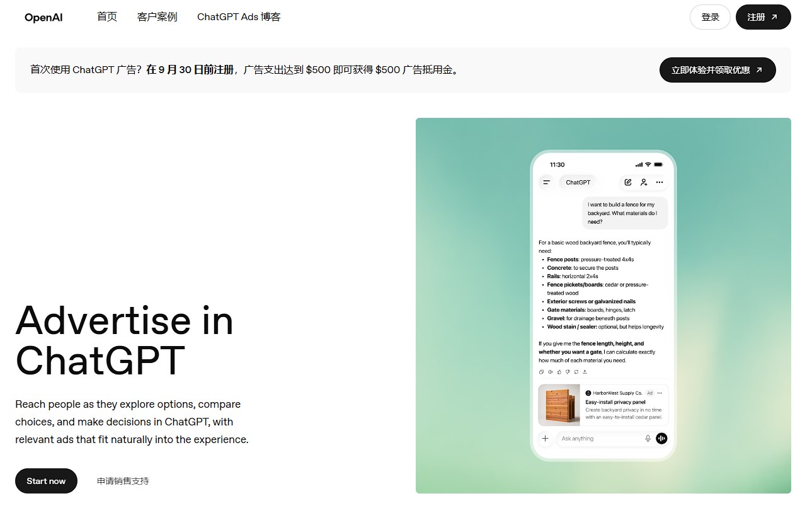
Task: Go to the 首页 nav item
Action: click(x=107, y=17)
